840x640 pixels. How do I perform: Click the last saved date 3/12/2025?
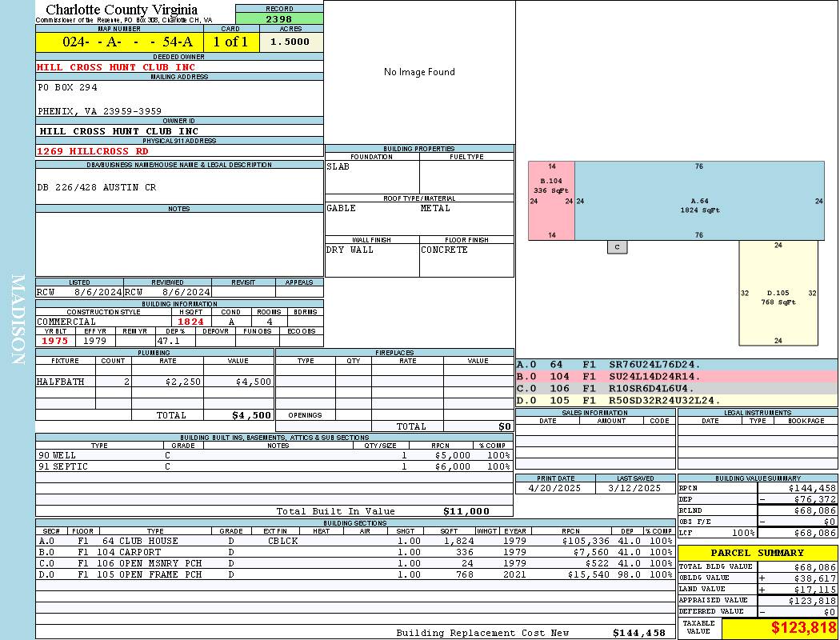(x=634, y=489)
